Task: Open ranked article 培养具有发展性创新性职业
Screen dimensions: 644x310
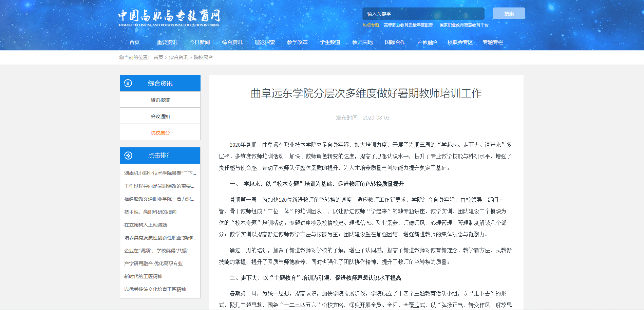Action: [x=160, y=238]
